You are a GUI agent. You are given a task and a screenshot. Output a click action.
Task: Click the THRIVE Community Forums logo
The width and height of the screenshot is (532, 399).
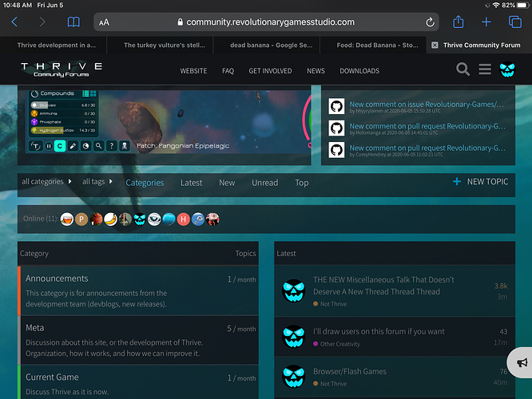click(62, 69)
